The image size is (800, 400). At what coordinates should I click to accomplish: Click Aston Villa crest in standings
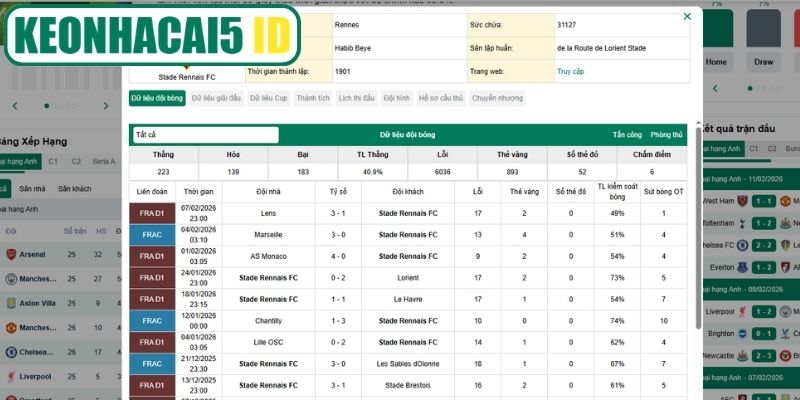click(11, 303)
